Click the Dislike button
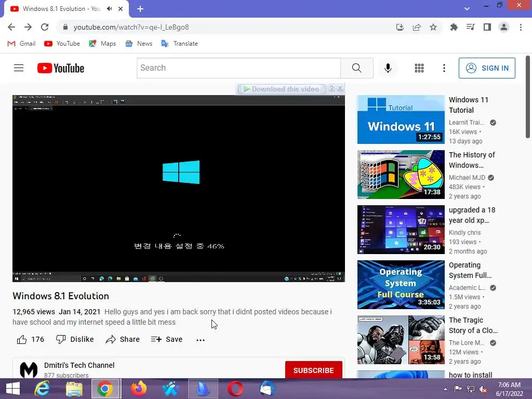Viewport: 532px width, 399px height. click(x=75, y=339)
